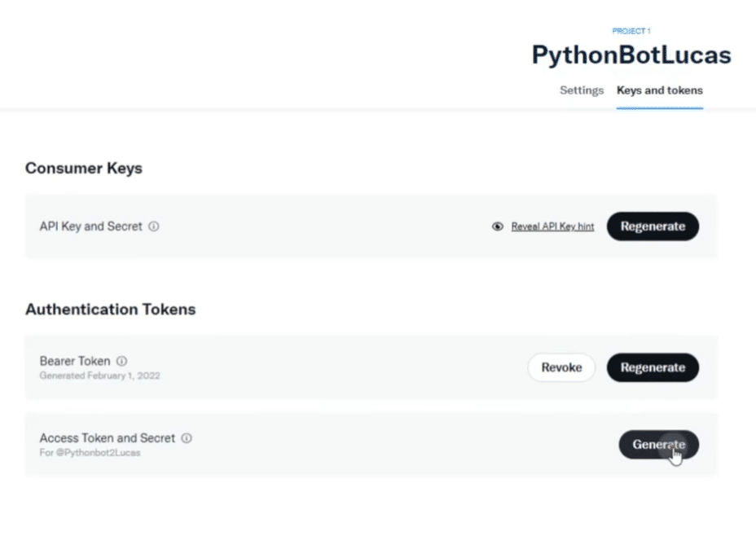Image resolution: width=756 pixels, height=536 pixels.
Task: Click the Generated February 1, 2022 text
Action: point(100,376)
